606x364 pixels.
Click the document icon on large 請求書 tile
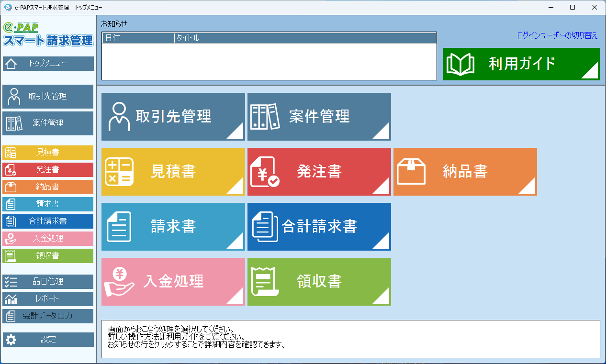tap(118, 227)
